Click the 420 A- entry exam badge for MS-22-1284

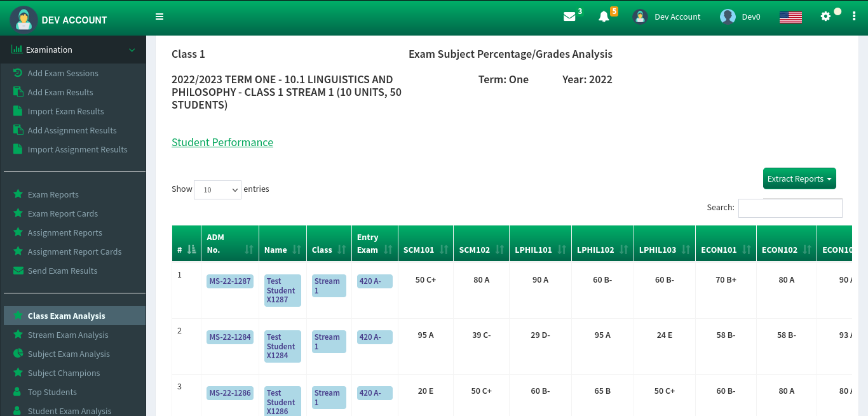coord(375,337)
